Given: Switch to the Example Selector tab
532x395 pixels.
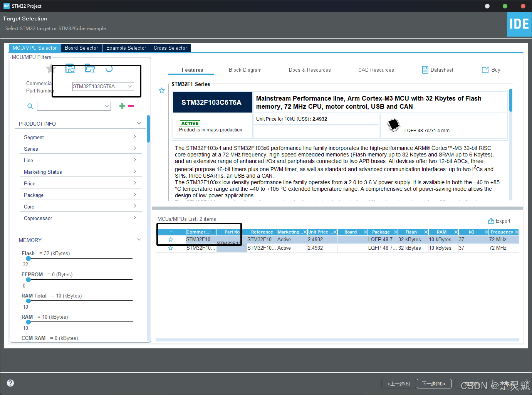Looking at the screenshot, I should [126, 48].
